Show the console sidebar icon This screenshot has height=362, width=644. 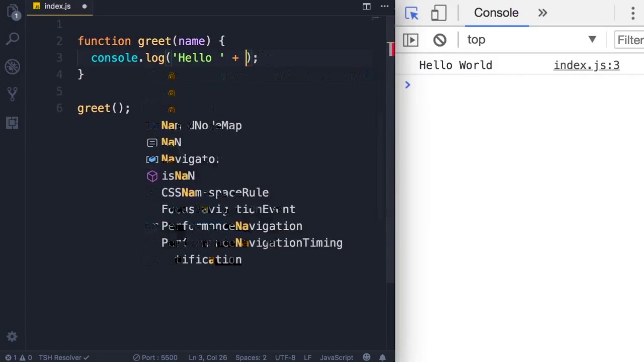411,40
